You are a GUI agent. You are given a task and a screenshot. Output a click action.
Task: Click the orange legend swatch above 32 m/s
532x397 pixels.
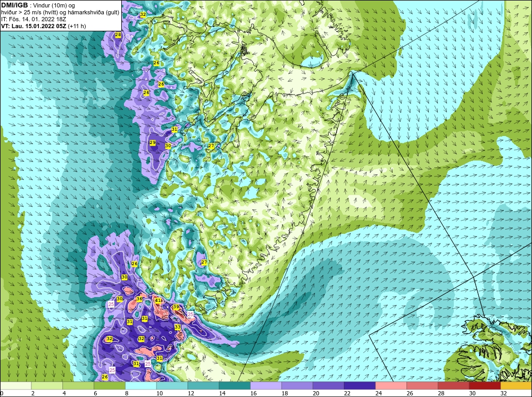coord(516,385)
